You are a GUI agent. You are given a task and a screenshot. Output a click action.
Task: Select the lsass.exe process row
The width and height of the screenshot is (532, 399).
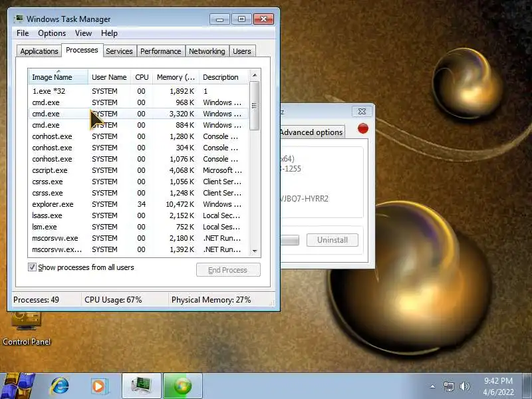click(x=138, y=215)
